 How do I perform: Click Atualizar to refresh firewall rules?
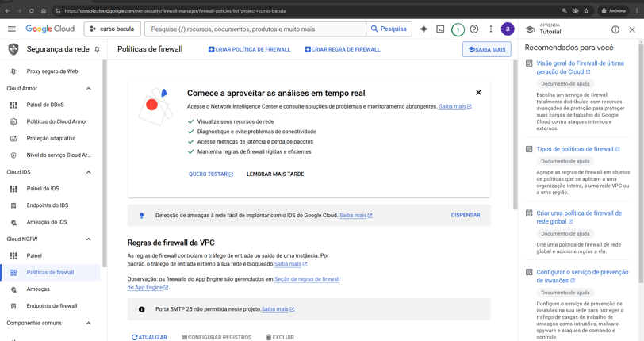(149, 337)
